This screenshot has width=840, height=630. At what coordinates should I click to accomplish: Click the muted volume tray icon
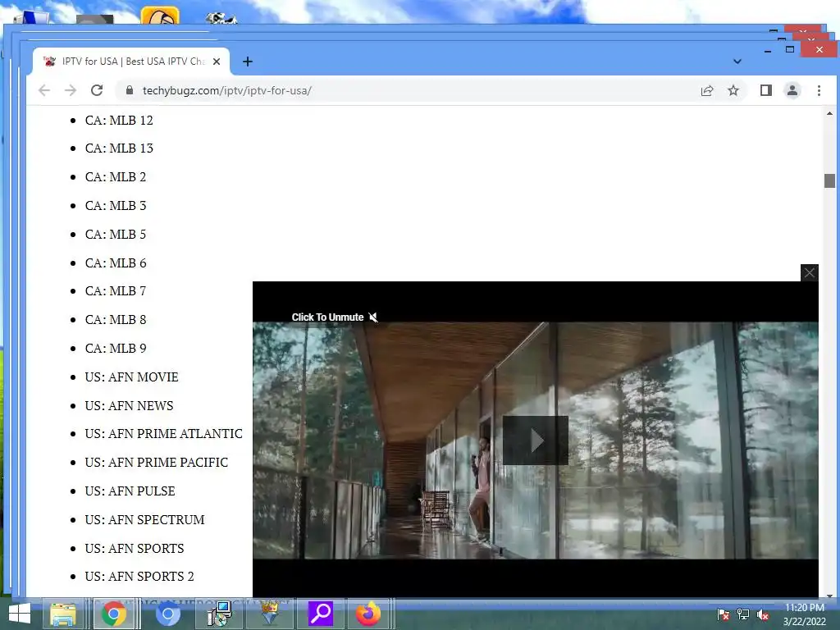[x=763, y=614]
